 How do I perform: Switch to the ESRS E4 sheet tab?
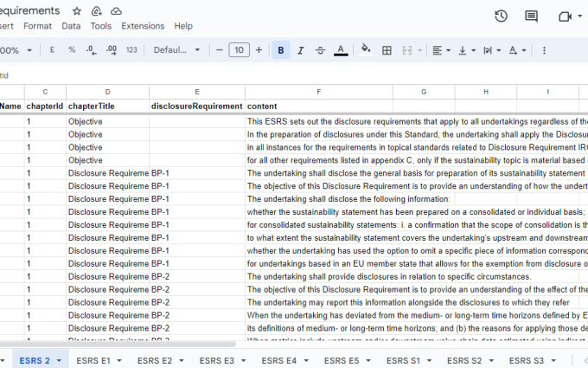pyautogui.click(x=279, y=360)
